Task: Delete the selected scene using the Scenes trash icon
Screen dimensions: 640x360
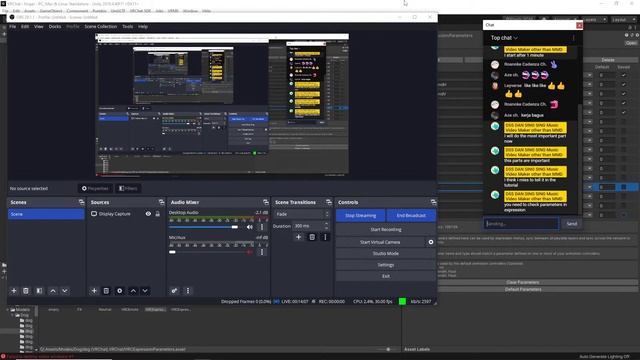Action: coord(26,291)
